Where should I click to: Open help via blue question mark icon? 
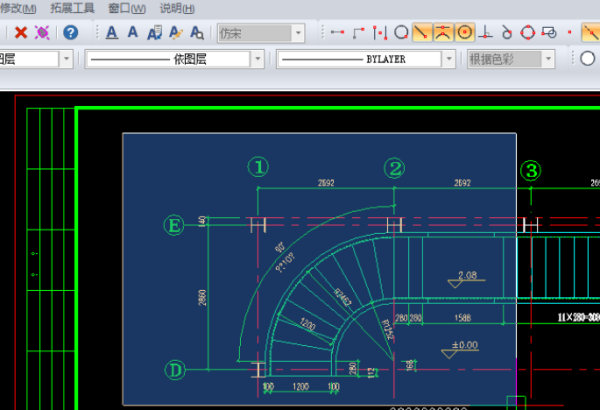[71, 33]
